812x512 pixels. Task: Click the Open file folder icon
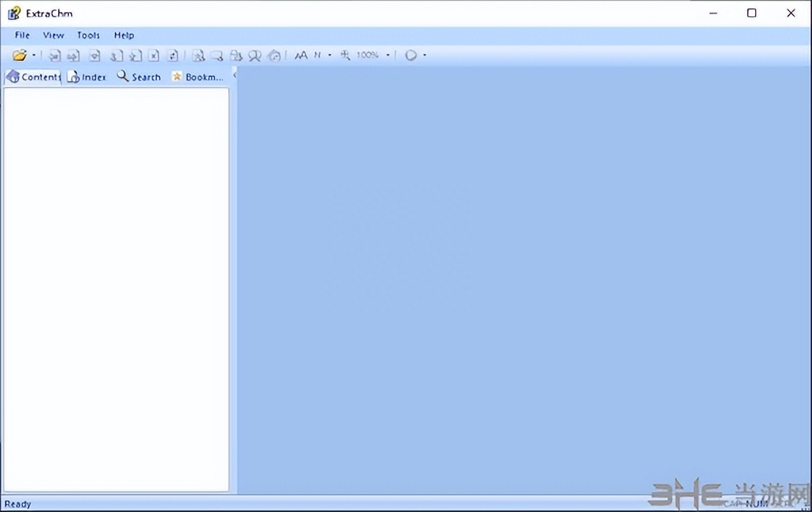click(20, 56)
